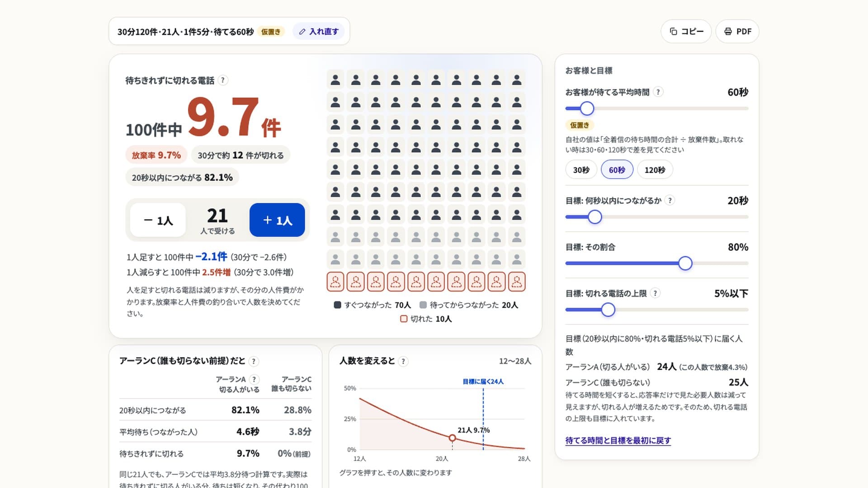Click the 仮置き badge under the wait-time slider

[580, 125]
